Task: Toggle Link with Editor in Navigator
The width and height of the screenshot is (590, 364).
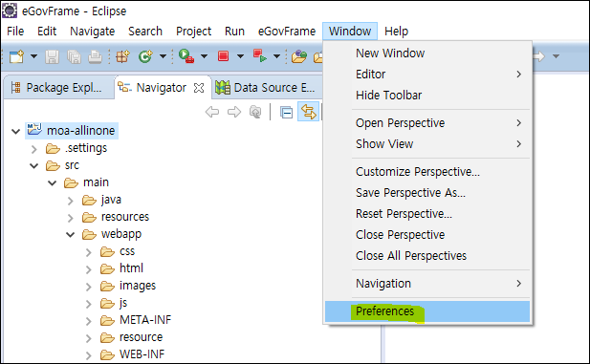Action: 309,112
